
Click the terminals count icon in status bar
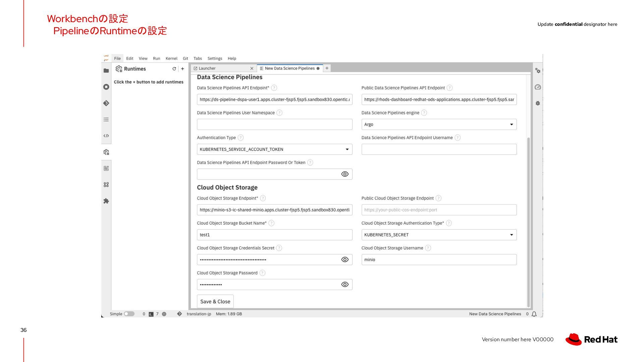point(151,314)
